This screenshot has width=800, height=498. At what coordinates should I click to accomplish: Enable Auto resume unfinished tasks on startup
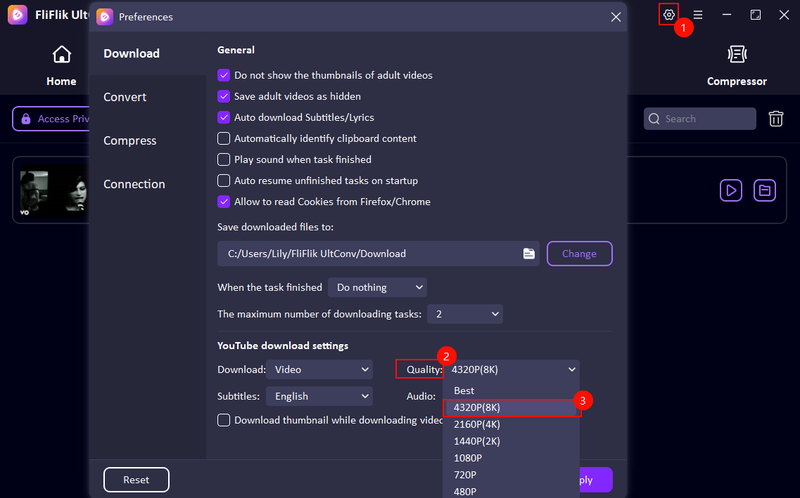(223, 181)
